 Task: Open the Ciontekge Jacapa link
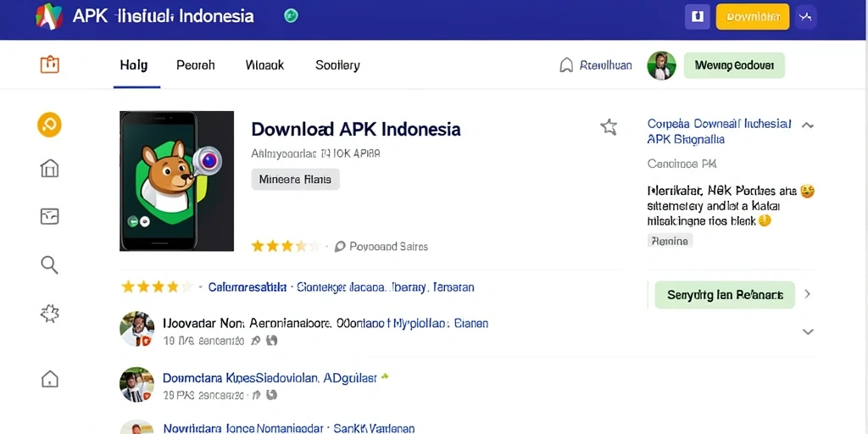click(341, 287)
